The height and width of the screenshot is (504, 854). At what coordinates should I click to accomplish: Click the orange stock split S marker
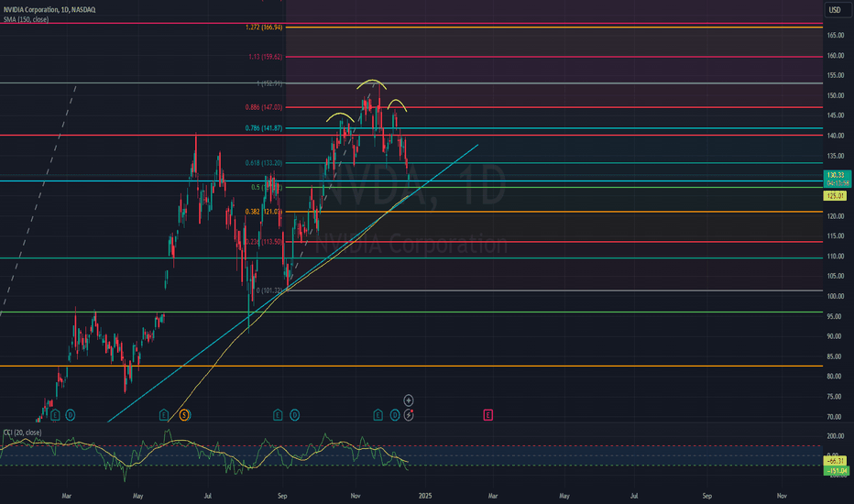(184, 415)
